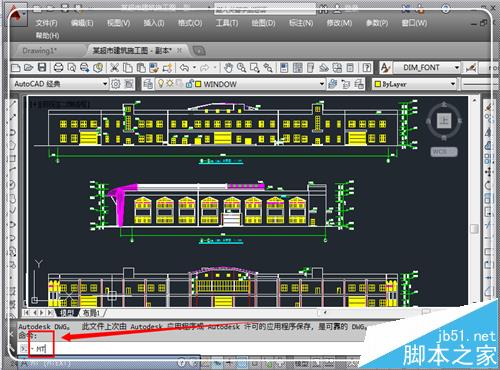Open the Undo history dropdown arrow

tap(194, 68)
